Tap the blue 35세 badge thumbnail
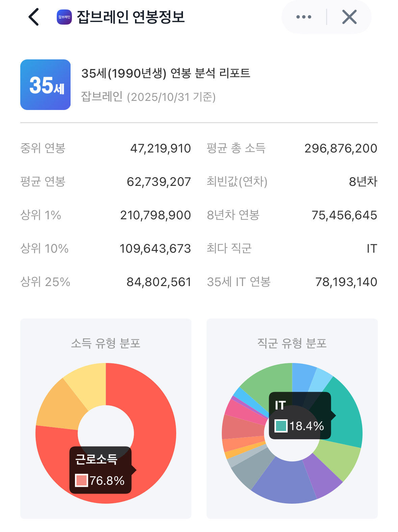This screenshot has width=398, height=532. [46, 85]
